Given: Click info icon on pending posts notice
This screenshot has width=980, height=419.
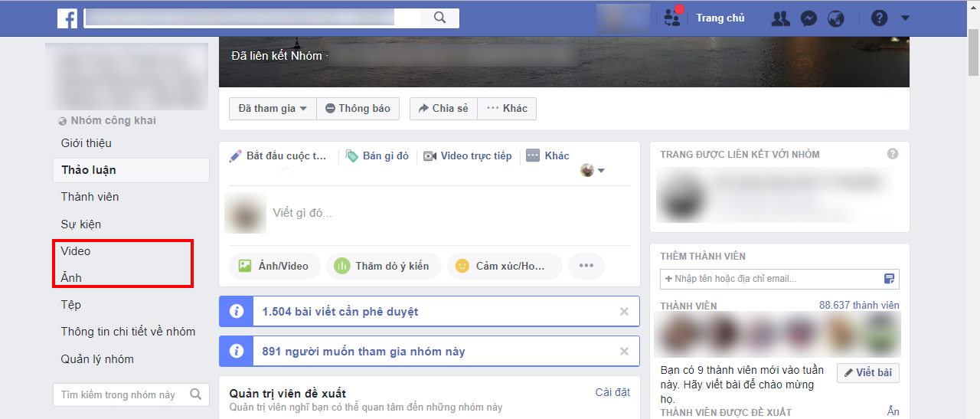Looking at the screenshot, I should [x=237, y=312].
